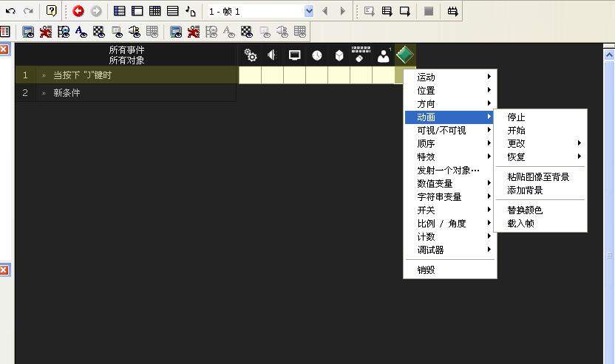The image size is (615, 364).
Task: Open the Event list editor icon
Action: [x=172, y=11]
